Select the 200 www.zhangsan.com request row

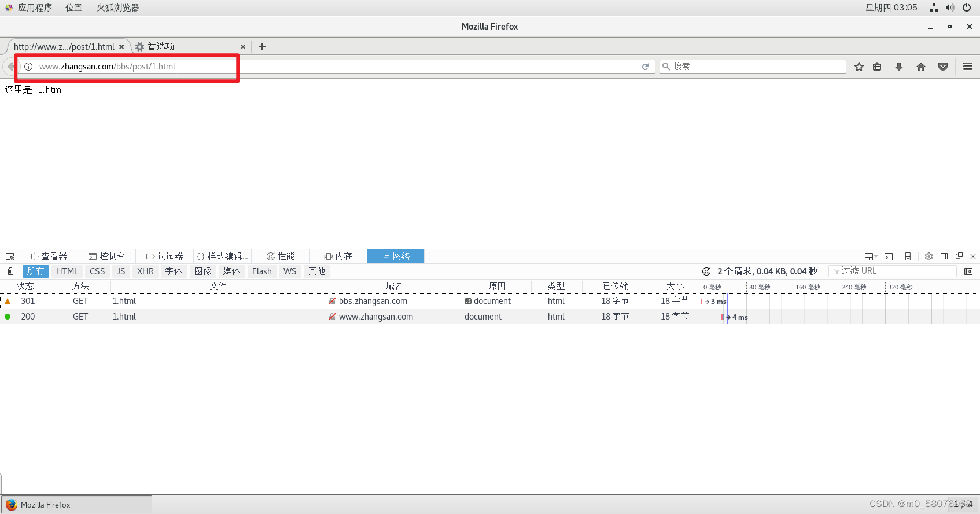coord(489,317)
